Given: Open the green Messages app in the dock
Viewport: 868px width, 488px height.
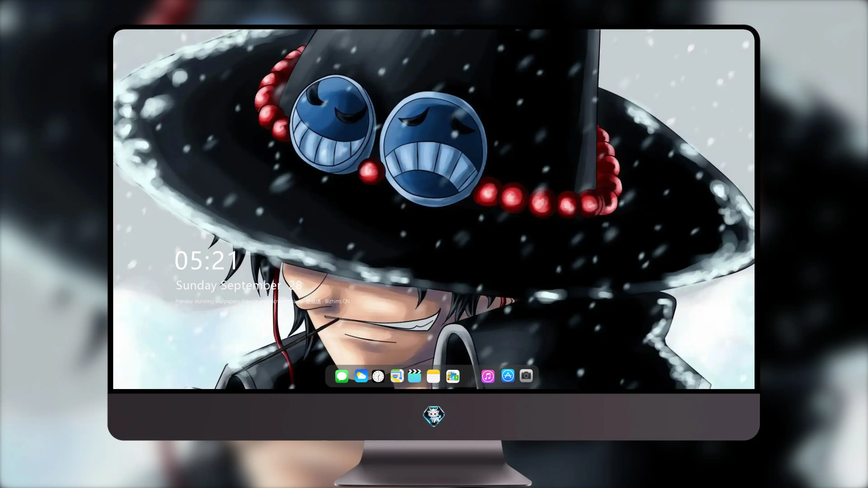Looking at the screenshot, I should tap(342, 376).
